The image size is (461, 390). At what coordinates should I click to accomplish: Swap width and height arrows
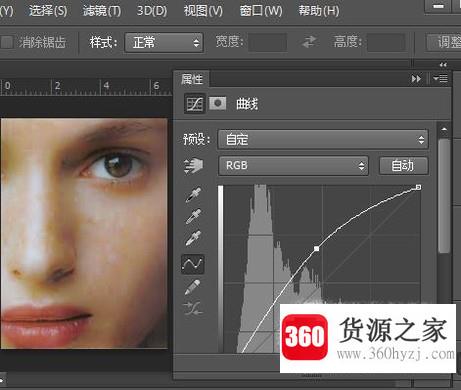click(309, 42)
